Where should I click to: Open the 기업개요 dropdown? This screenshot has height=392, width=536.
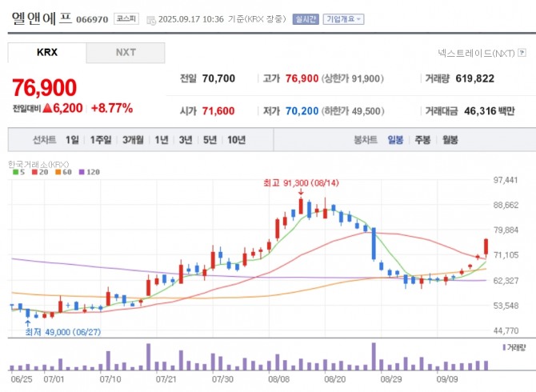(x=342, y=18)
